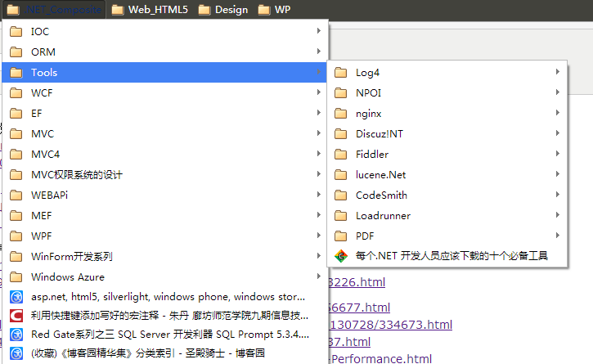Click the red C favicon of the 利用快捷键 bookmark
The image size is (593, 364).
pyautogui.click(x=16, y=316)
